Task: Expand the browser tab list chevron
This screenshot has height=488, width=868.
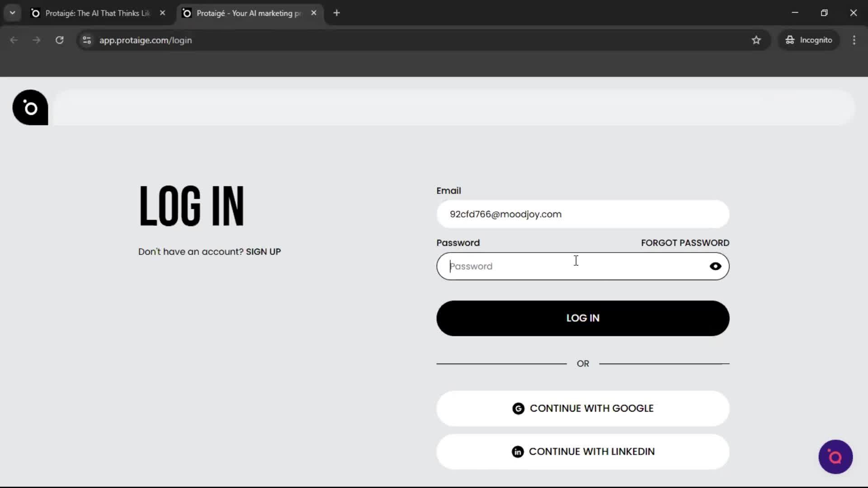Action: 12,13
